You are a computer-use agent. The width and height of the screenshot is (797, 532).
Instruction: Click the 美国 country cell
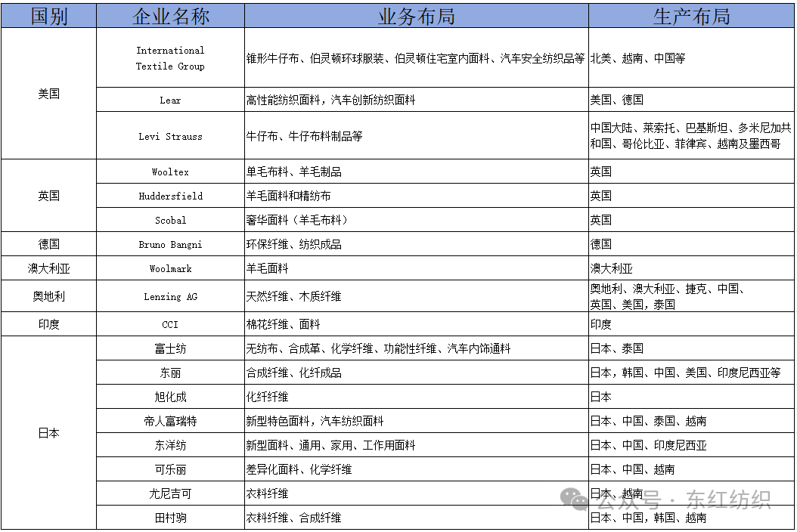coord(48,94)
